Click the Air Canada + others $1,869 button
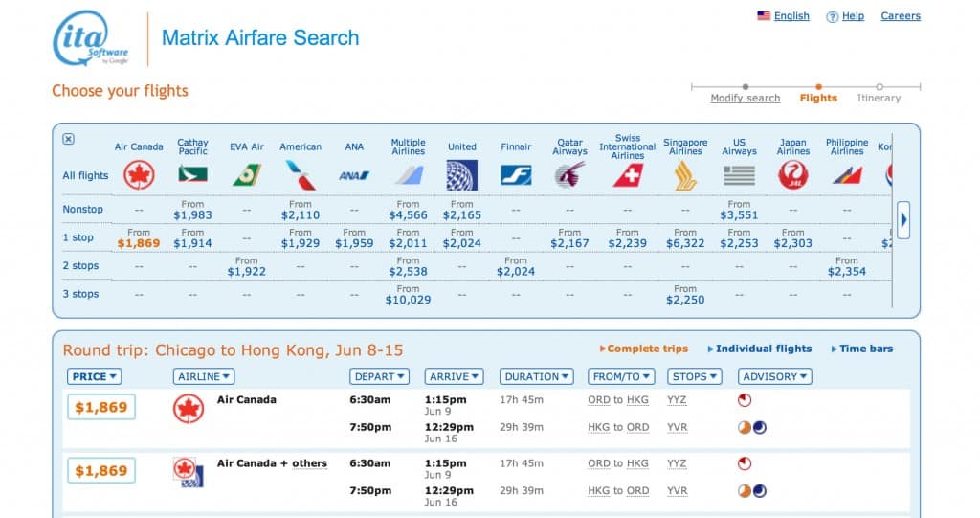 point(101,471)
